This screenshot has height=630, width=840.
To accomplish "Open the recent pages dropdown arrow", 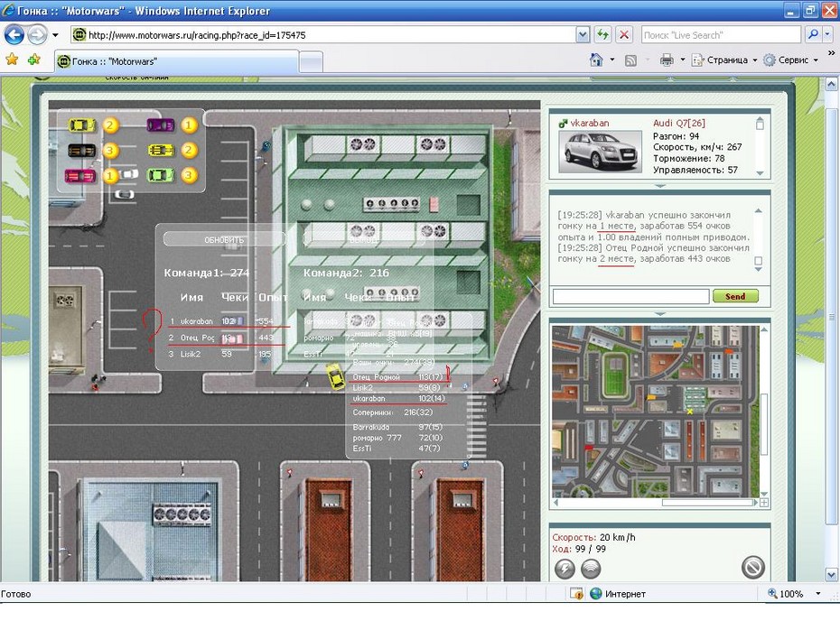I will (55, 35).
